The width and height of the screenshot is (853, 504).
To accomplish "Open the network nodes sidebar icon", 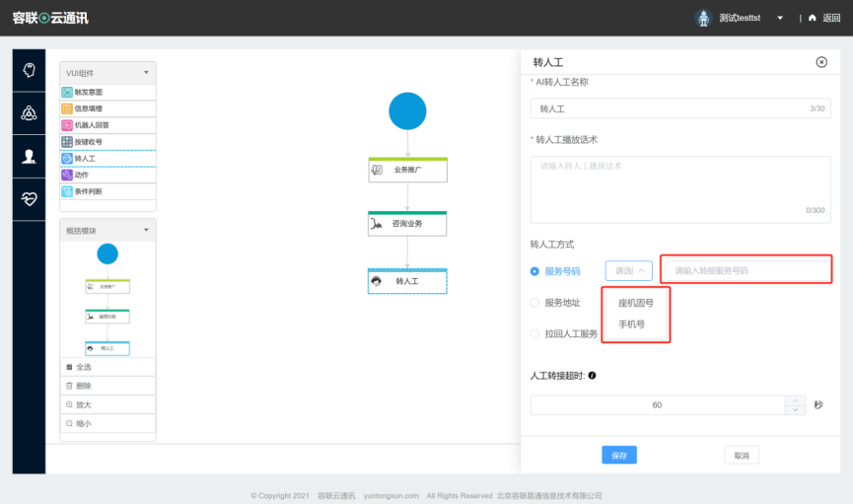I will pos(29,113).
